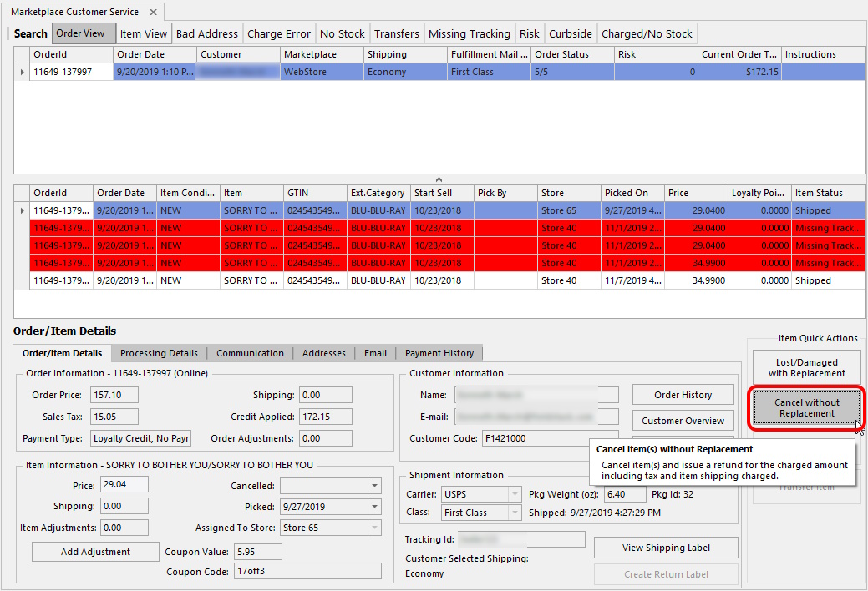View the Payment History tab
Viewport: 868px width, 591px height.
439,353
